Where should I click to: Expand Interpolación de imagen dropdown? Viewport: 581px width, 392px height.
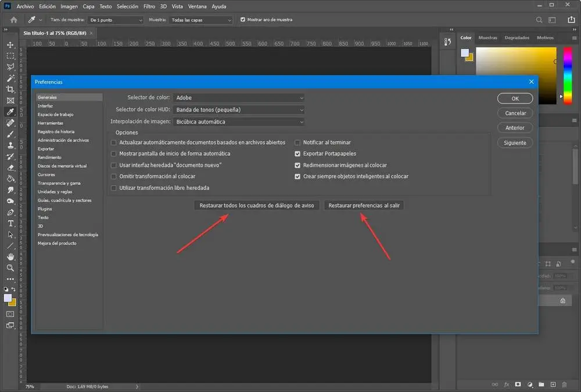pos(238,122)
